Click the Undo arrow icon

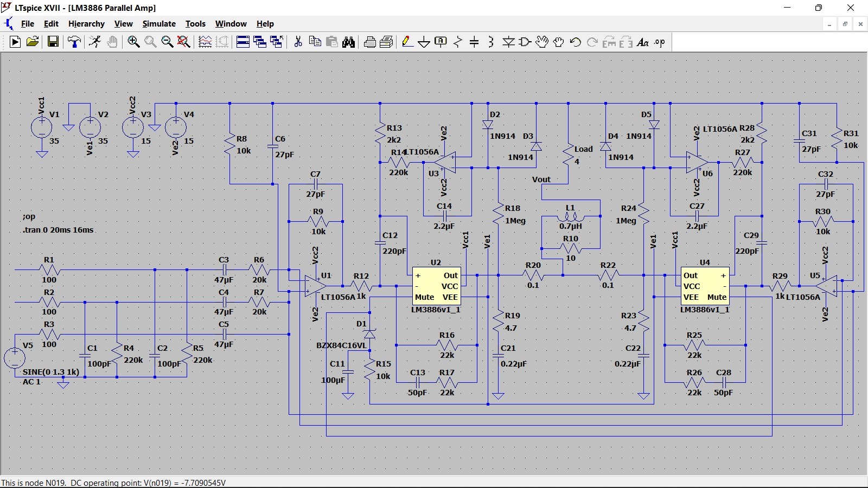576,42
